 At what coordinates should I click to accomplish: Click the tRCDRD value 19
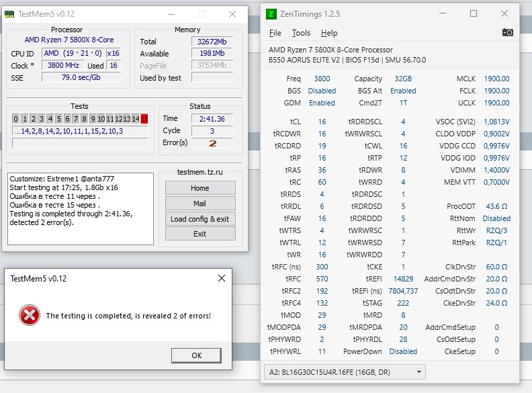[x=322, y=146]
